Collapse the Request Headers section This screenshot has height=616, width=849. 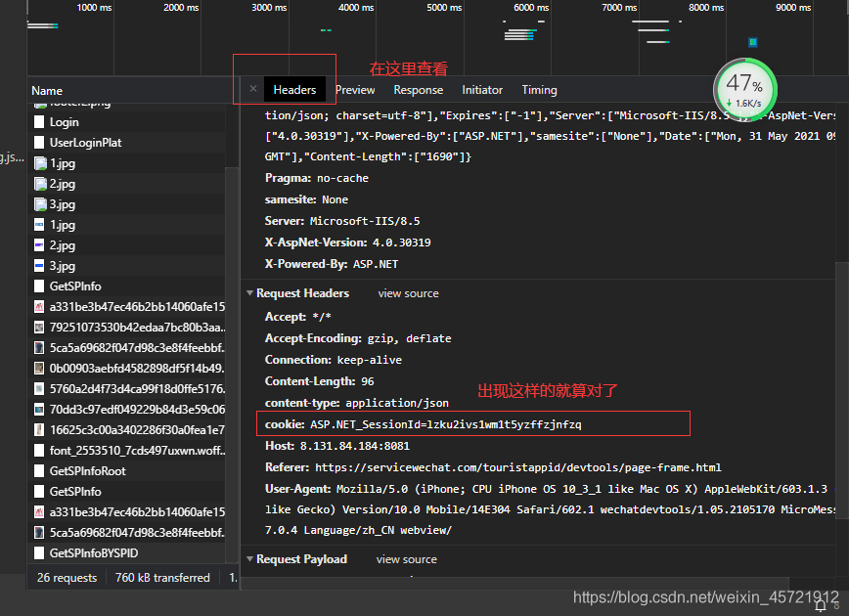click(249, 292)
